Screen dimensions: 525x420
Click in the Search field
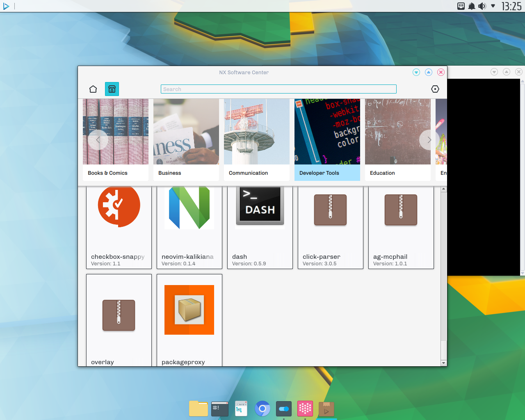coord(278,89)
